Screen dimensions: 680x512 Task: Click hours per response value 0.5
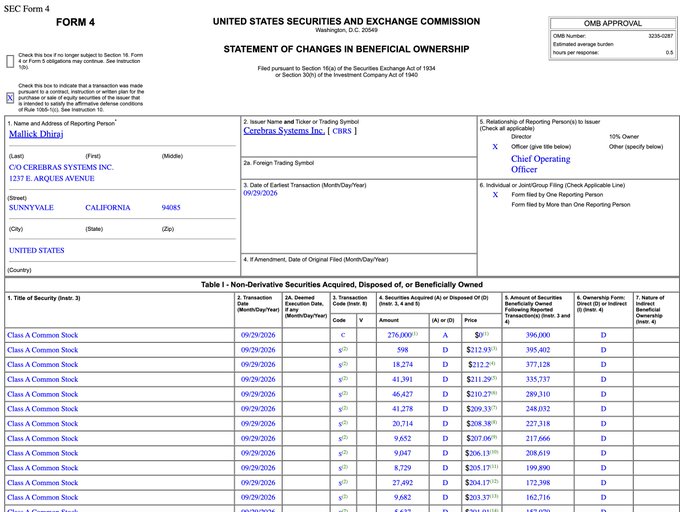pos(669,52)
